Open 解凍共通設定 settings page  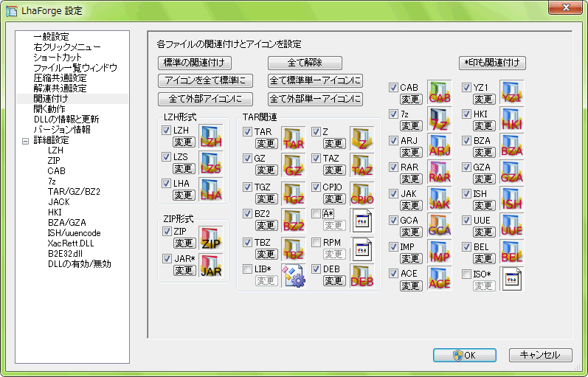pos(60,89)
